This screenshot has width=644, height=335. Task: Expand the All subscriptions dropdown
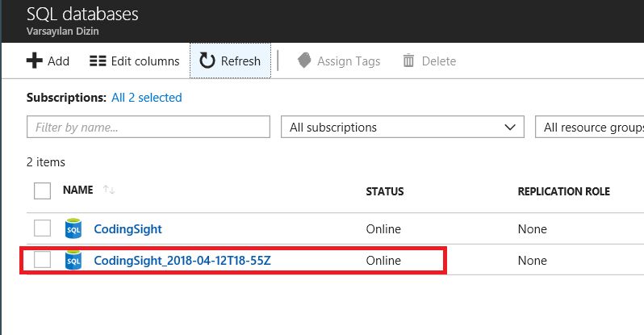(403, 127)
